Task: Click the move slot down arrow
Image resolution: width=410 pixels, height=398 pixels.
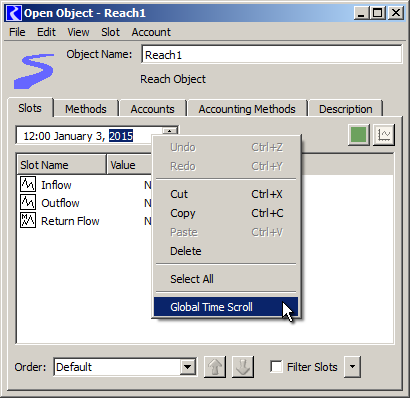Action: pyautogui.click(x=243, y=367)
